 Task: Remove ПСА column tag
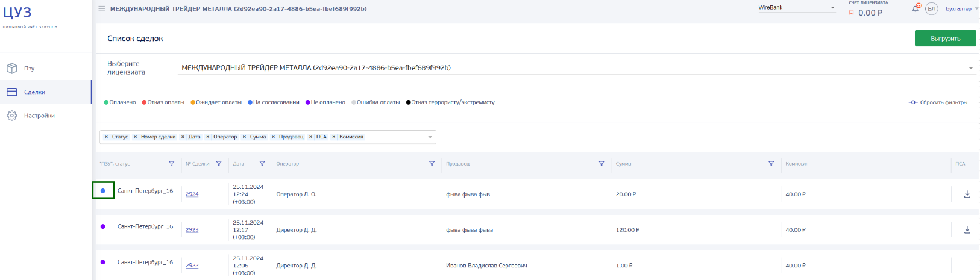(x=311, y=137)
